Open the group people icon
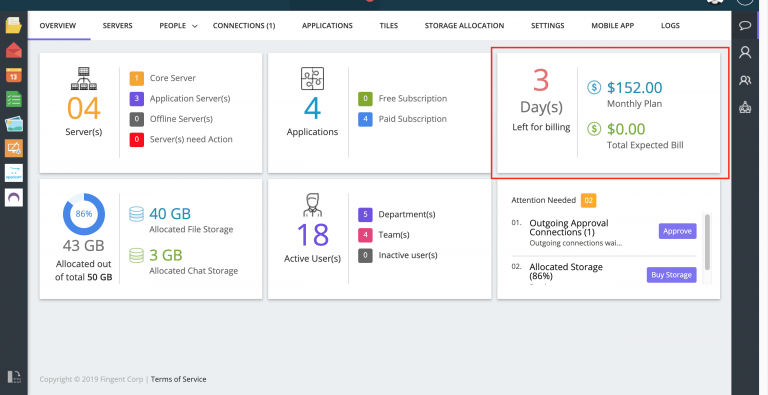The image size is (768, 395). click(x=745, y=80)
